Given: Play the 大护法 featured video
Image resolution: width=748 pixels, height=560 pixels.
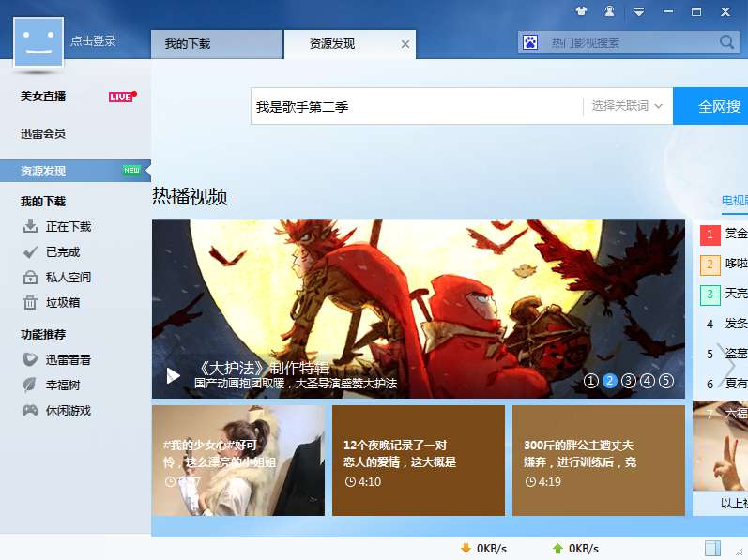Looking at the screenshot, I should (x=174, y=375).
